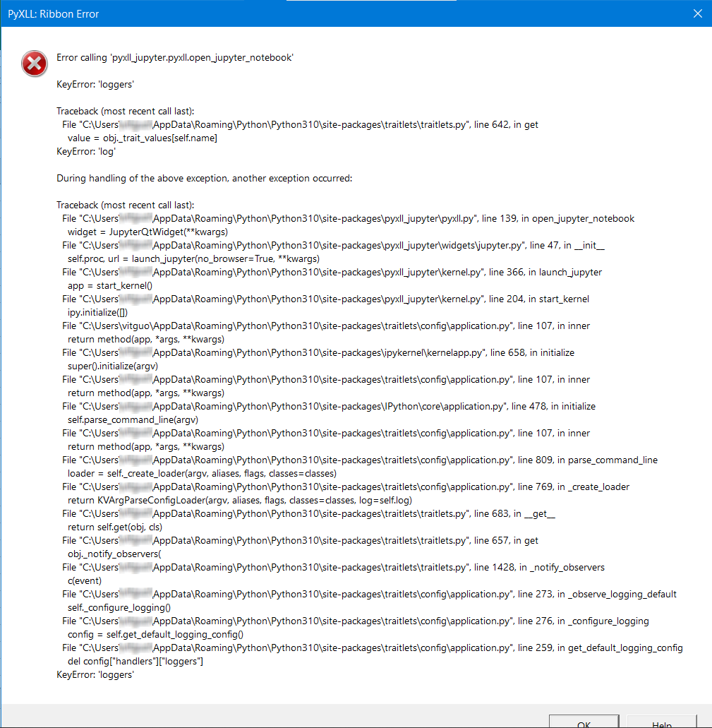712x728 pixels.
Task: Click the 'del config["handlers"]["loggers"]' line
Action: tap(135, 661)
